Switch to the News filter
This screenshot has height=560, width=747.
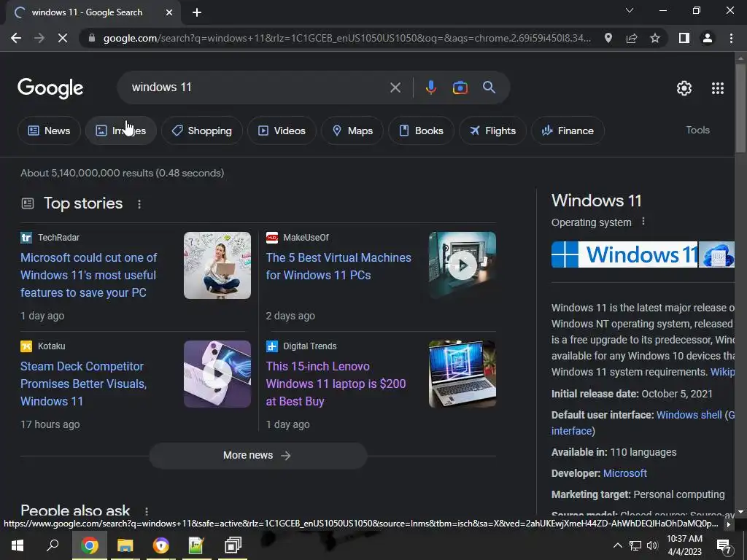click(x=49, y=131)
